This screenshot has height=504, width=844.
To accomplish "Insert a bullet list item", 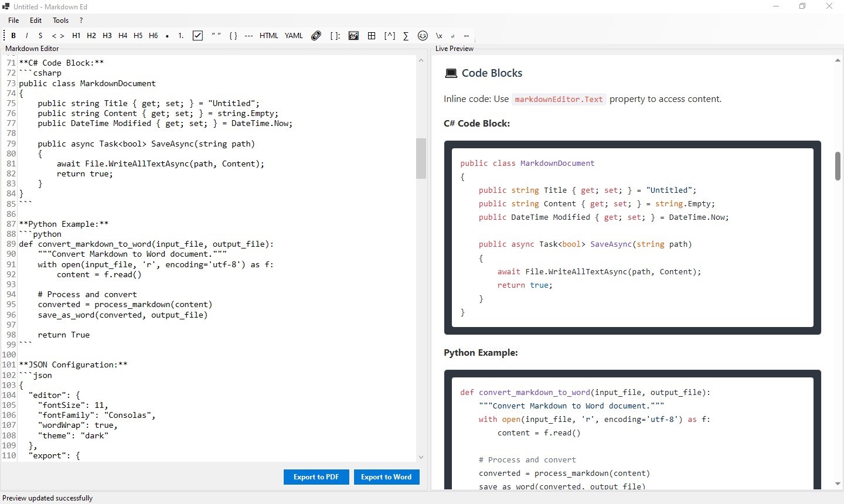I will (x=167, y=36).
